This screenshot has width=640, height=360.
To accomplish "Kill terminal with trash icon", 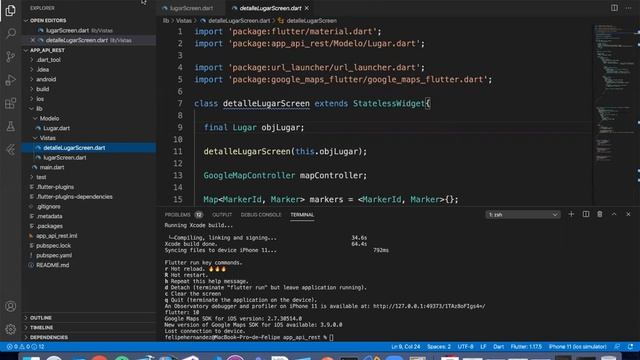I will click(x=600, y=214).
